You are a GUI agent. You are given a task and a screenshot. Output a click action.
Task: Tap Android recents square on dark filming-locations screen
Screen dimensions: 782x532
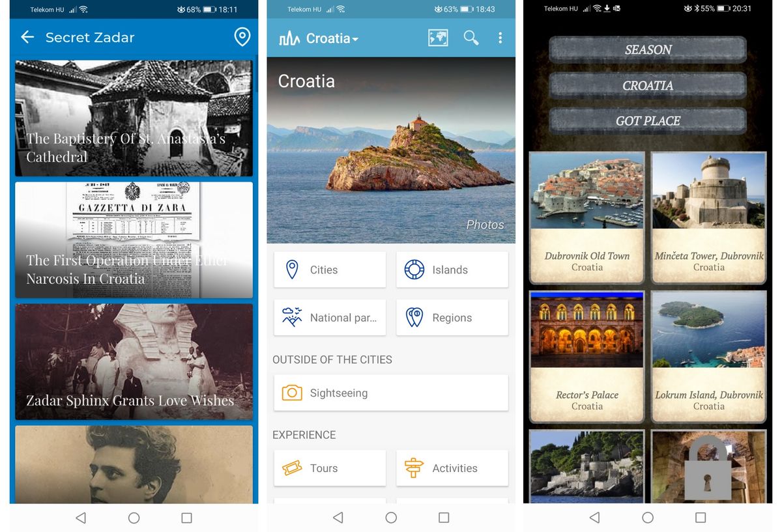[701, 518]
